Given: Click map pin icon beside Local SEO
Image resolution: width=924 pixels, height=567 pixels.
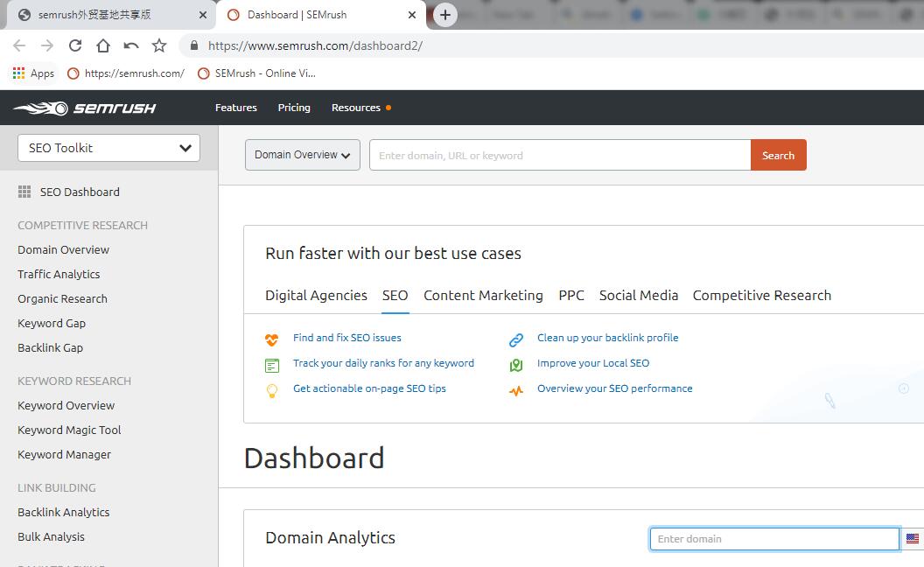Looking at the screenshot, I should point(516,366).
